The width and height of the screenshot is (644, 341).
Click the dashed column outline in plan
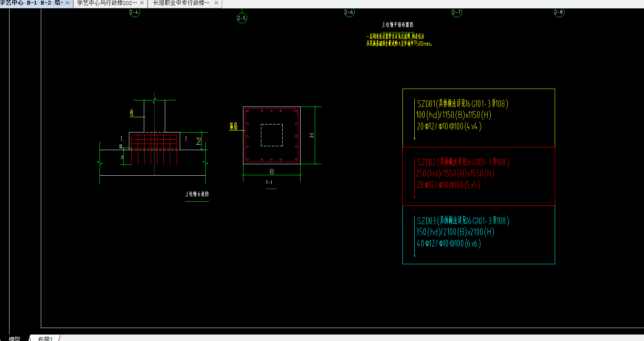coord(272,135)
